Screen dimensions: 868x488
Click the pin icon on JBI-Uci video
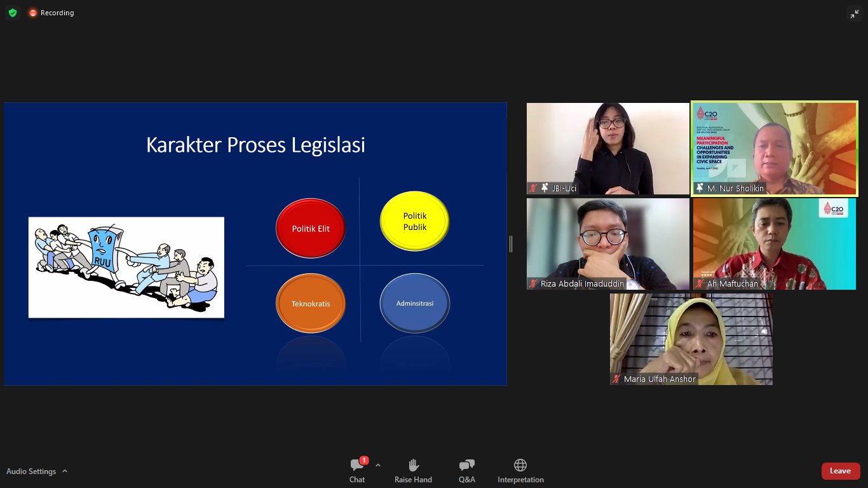point(545,188)
